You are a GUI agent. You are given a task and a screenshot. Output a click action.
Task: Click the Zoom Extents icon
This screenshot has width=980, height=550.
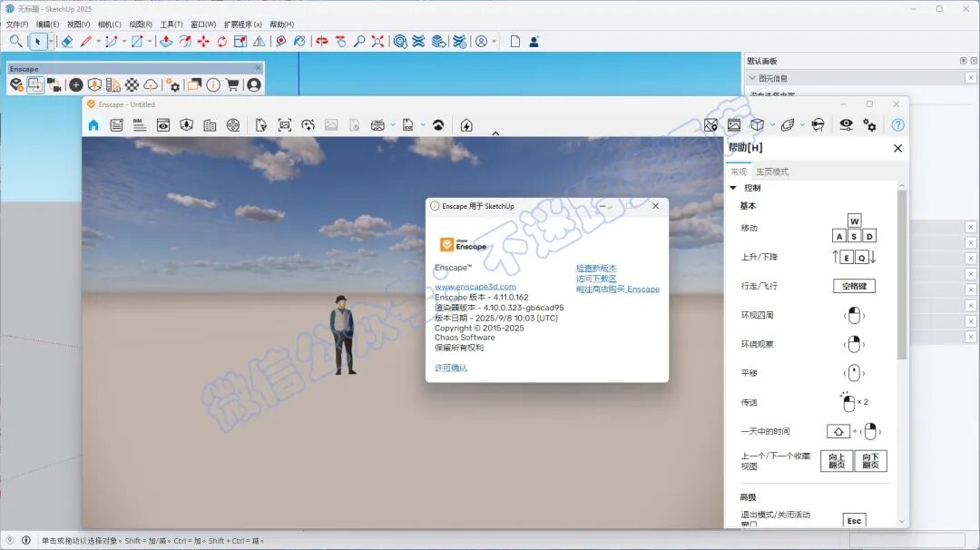click(377, 42)
